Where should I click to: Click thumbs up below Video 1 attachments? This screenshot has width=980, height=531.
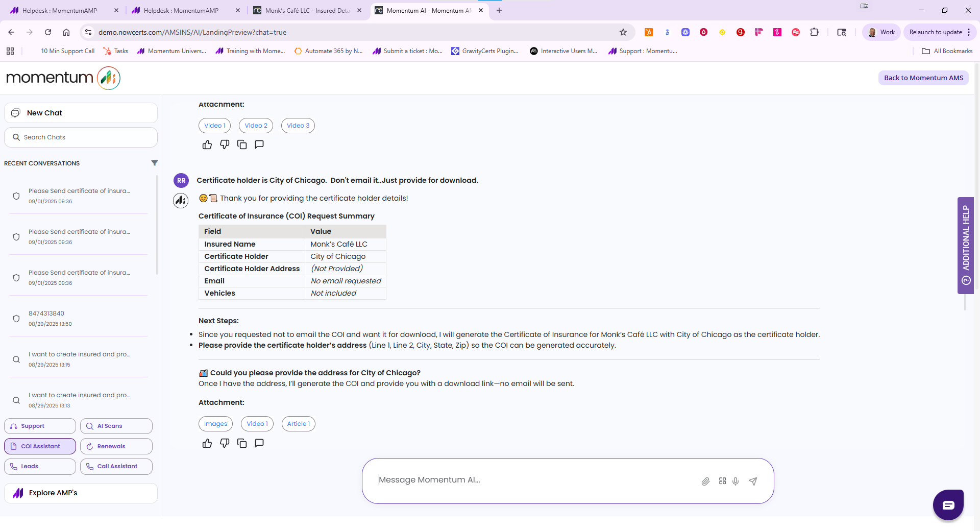point(207,144)
